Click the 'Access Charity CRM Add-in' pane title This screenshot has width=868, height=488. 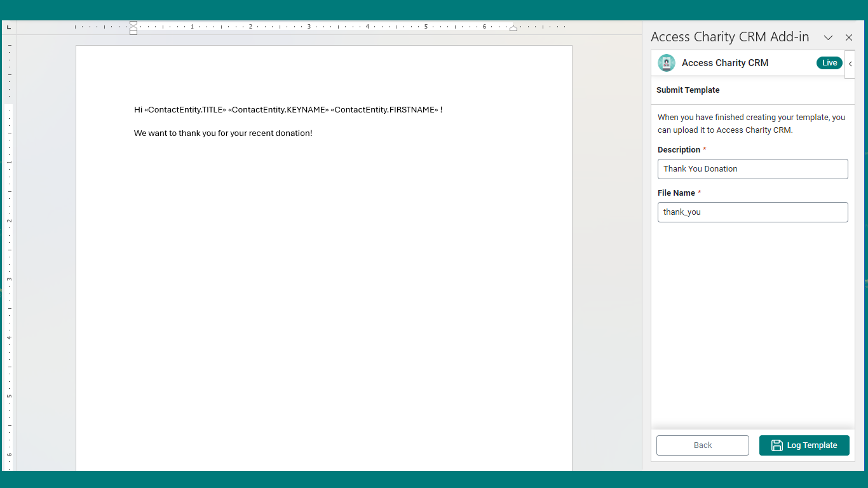(730, 37)
